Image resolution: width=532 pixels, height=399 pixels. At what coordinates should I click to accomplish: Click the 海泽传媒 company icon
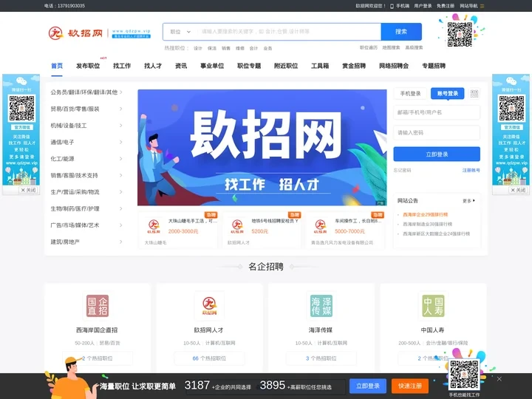[321, 306]
